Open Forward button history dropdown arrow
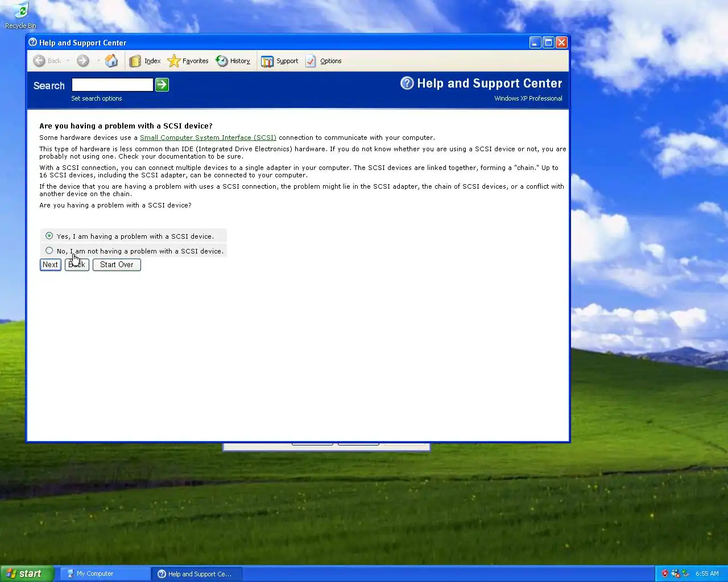Viewport: 728px width, 582px height. (x=98, y=61)
